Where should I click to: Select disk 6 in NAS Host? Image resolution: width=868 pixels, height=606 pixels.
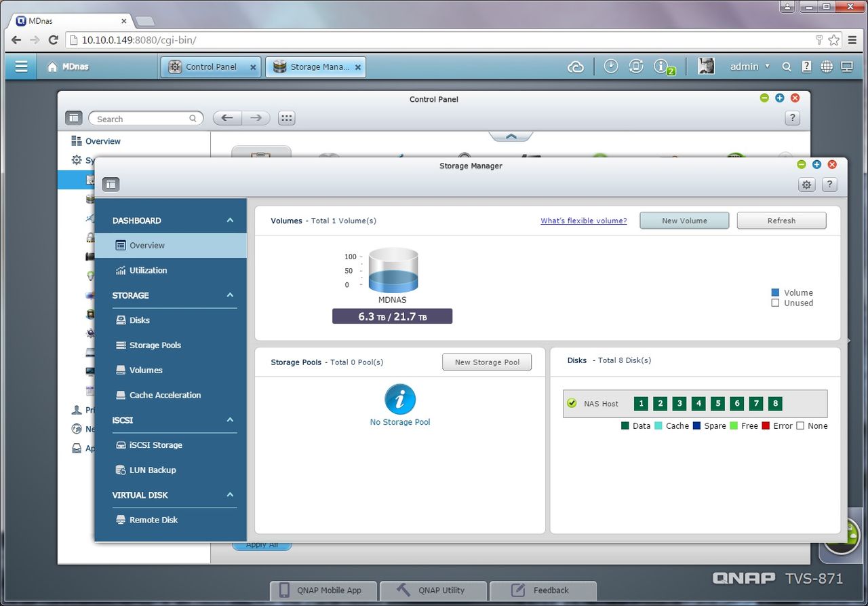(x=737, y=404)
